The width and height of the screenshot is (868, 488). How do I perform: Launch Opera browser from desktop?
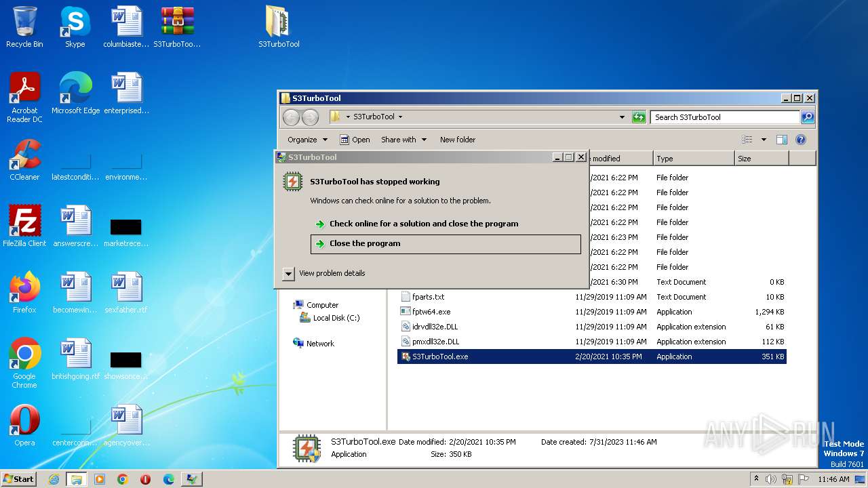(x=24, y=426)
